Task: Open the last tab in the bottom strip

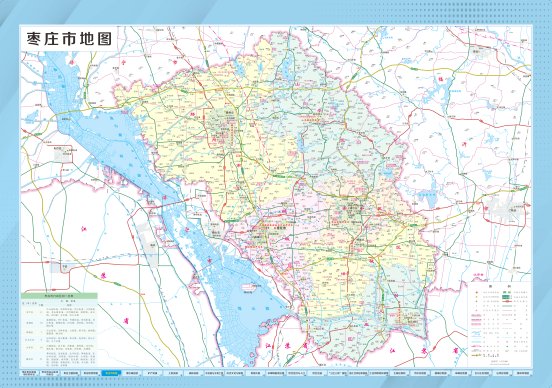Action: pyautogui.click(x=522, y=373)
